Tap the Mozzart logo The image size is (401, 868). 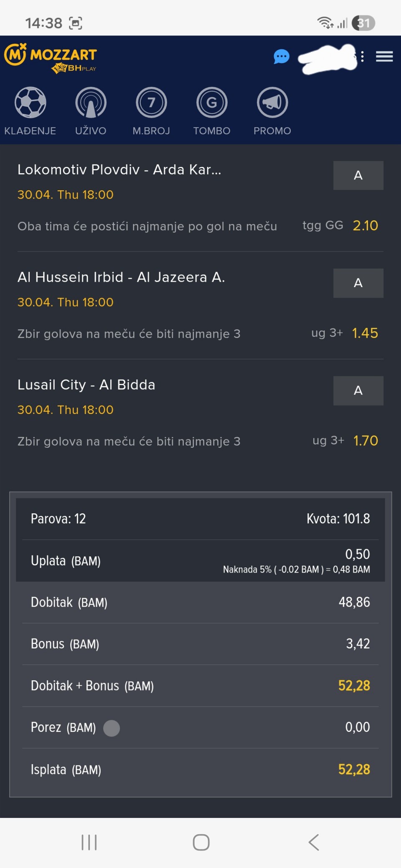51,56
